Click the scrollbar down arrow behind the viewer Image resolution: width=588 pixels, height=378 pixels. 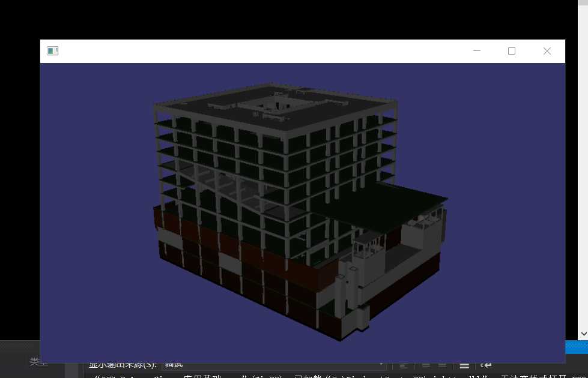click(584, 334)
